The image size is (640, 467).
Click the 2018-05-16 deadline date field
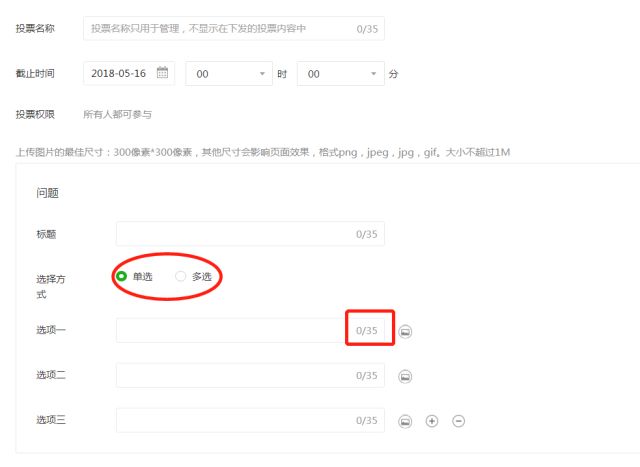129,73
